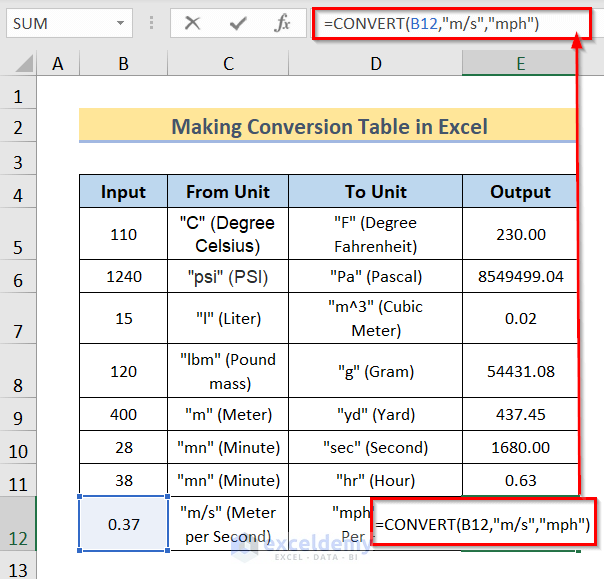Screen dimensions: 604x579
Task: Select column E header
Action: click(x=520, y=64)
